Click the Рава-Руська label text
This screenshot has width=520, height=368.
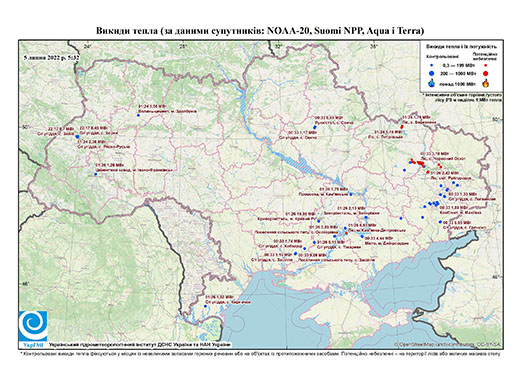tap(103, 144)
